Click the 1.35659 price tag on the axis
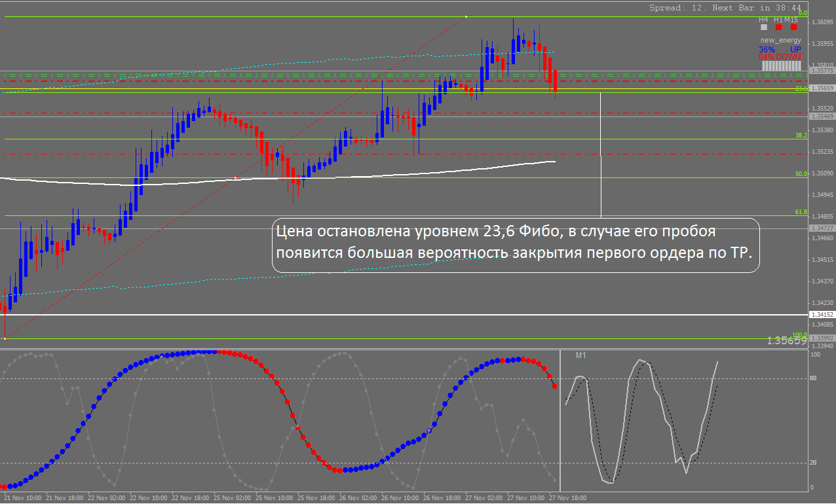836x504 pixels. pyautogui.click(x=822, y=88)
